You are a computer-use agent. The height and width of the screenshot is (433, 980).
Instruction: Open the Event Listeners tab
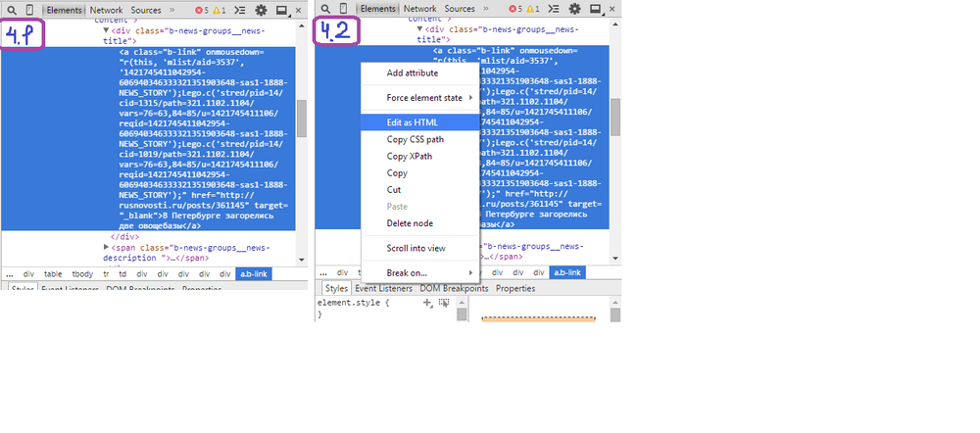[383, 288]
